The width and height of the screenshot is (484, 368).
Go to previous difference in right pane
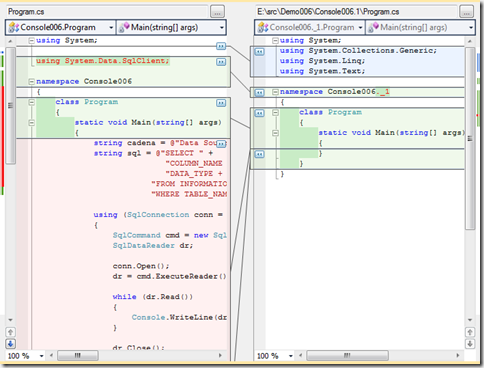coord(470,332)
